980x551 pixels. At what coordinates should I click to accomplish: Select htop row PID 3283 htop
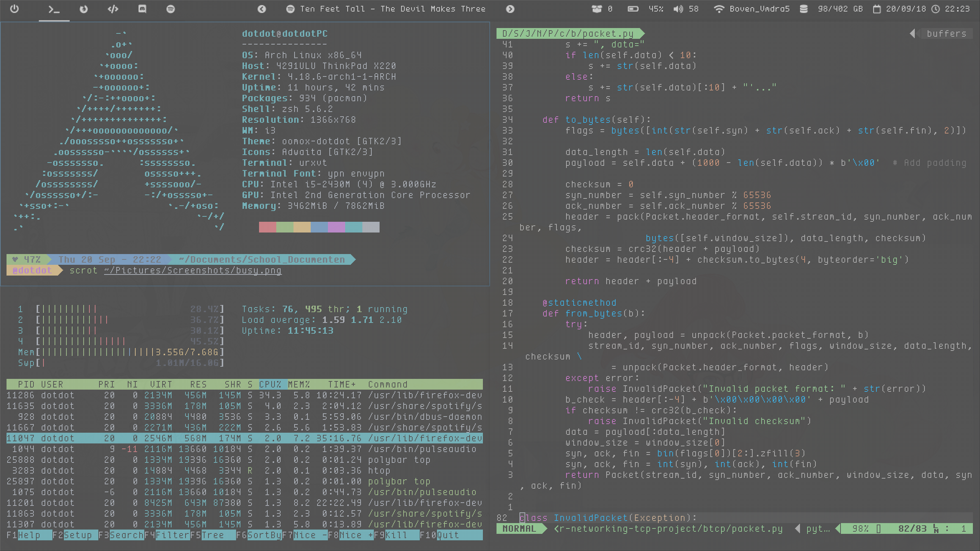point(245,471)
